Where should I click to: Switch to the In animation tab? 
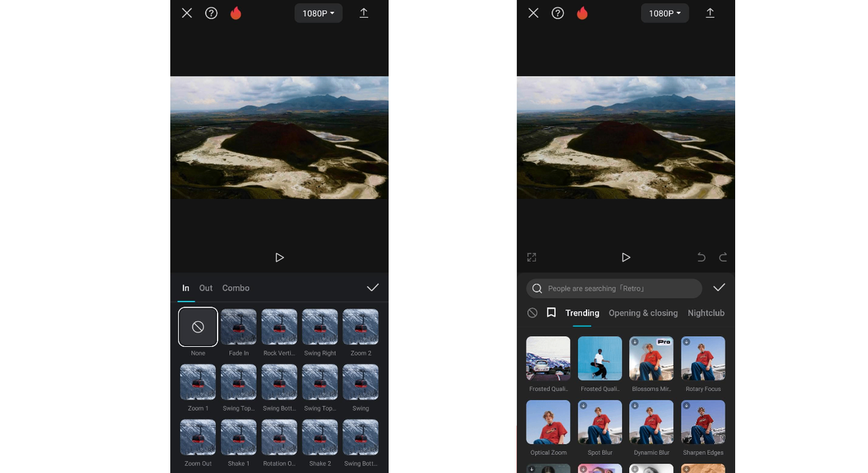[186, 288]
